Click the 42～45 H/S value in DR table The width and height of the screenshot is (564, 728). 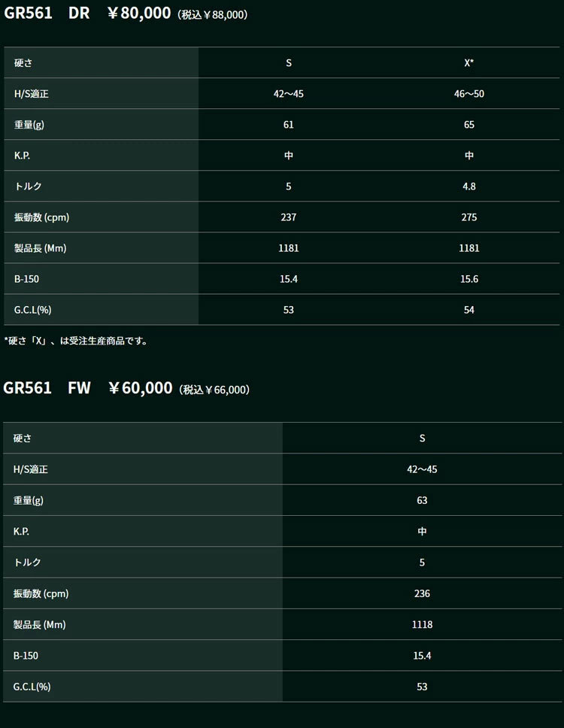point(289,94)
